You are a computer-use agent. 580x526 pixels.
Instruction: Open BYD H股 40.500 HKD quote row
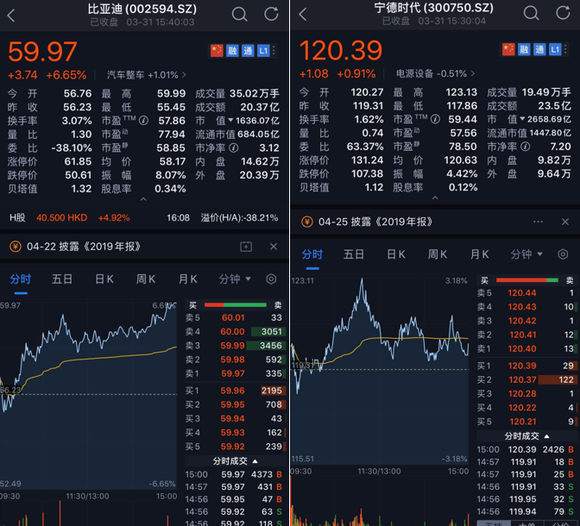(x=144, y=218)
